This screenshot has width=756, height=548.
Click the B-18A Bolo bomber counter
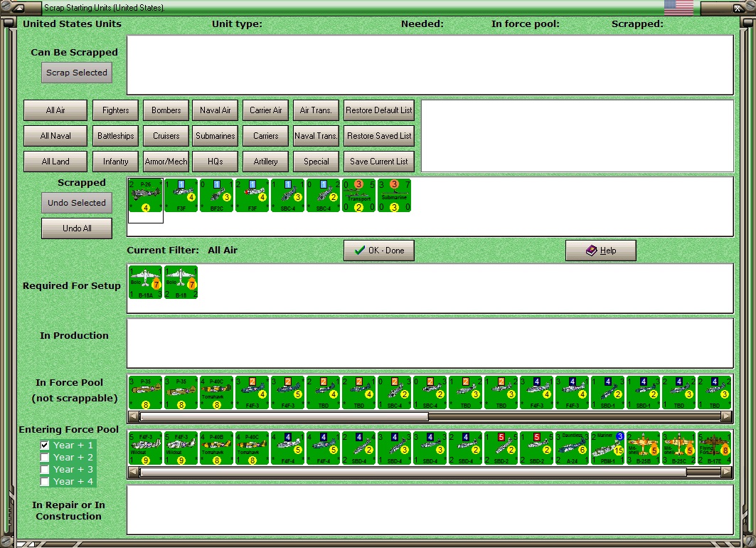(x=146, y=283)
